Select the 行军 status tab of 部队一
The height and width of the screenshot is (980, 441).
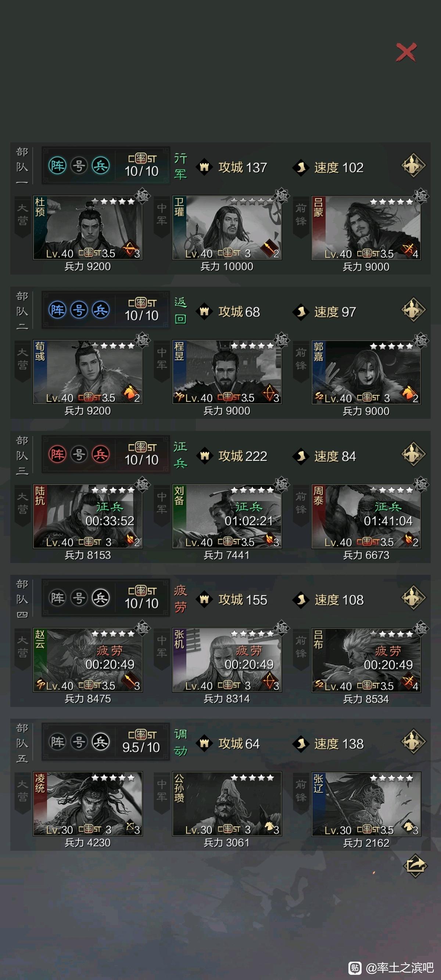(180, 166)
